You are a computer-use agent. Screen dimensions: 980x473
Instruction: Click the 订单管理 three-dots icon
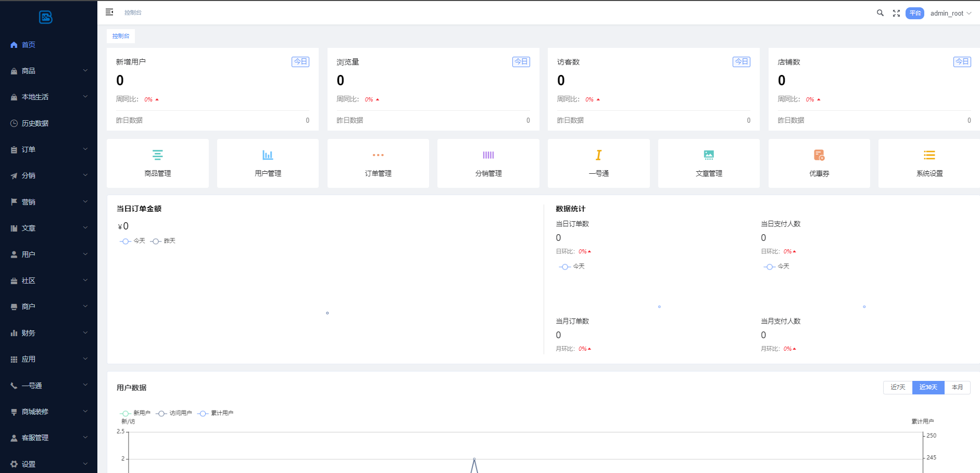(378, 155)
